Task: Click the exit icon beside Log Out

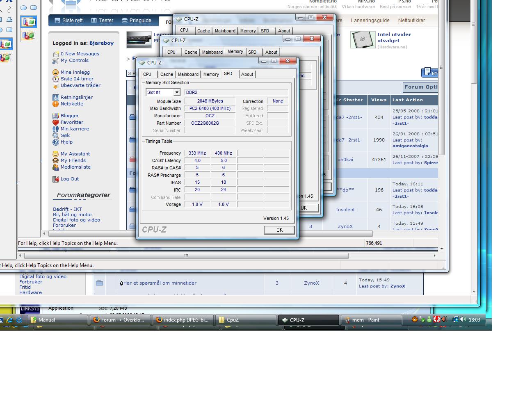Action: coord(56,179)
